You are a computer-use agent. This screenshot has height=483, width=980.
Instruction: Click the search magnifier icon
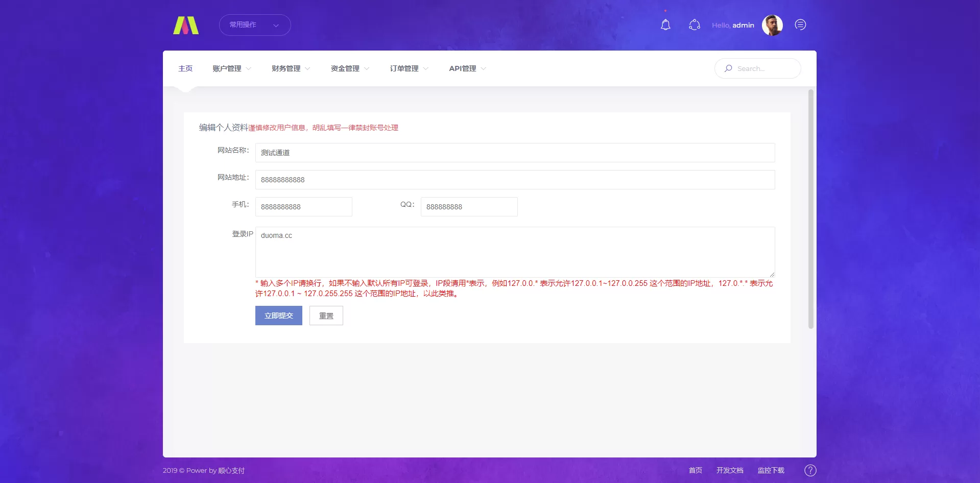coord(728,68)
